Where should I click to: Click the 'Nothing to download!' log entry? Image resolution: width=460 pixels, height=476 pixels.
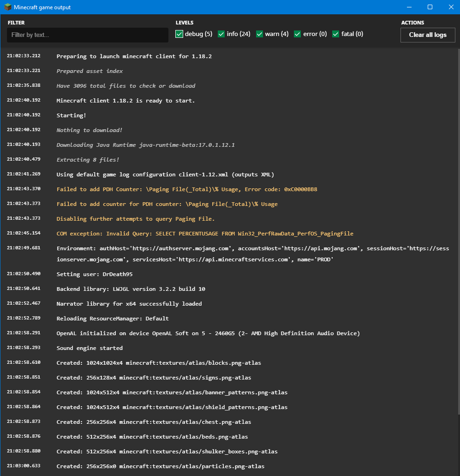[90, 130]
